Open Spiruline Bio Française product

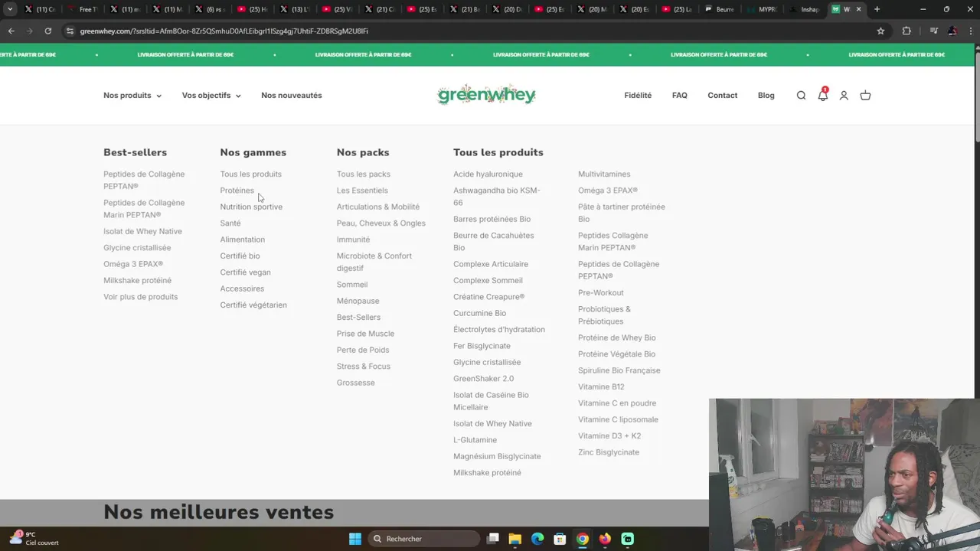619,370
